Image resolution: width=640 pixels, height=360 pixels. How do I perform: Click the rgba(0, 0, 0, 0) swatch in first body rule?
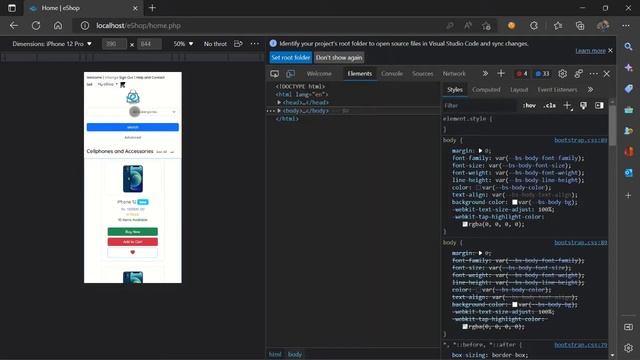[x=465, y=224]
